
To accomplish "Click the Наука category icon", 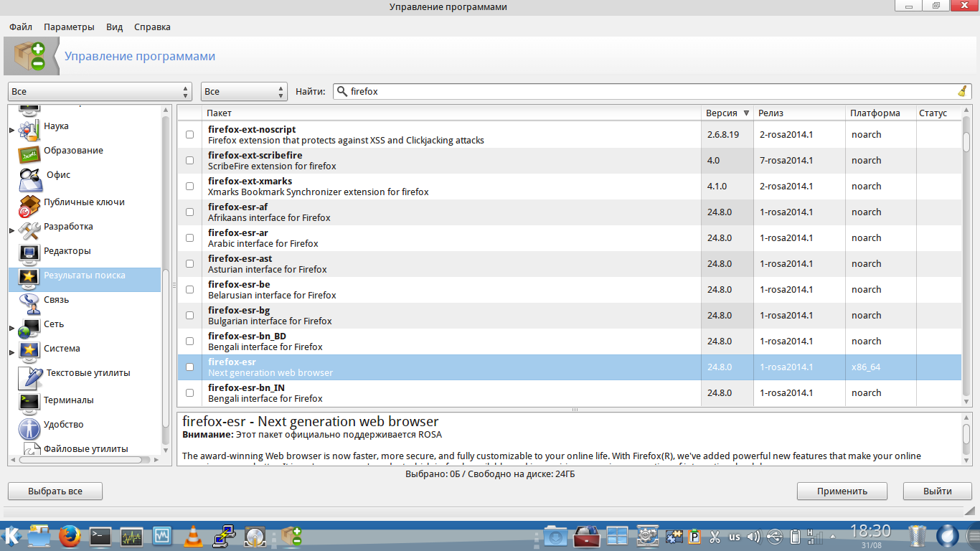I will click(x=29, y=129).
